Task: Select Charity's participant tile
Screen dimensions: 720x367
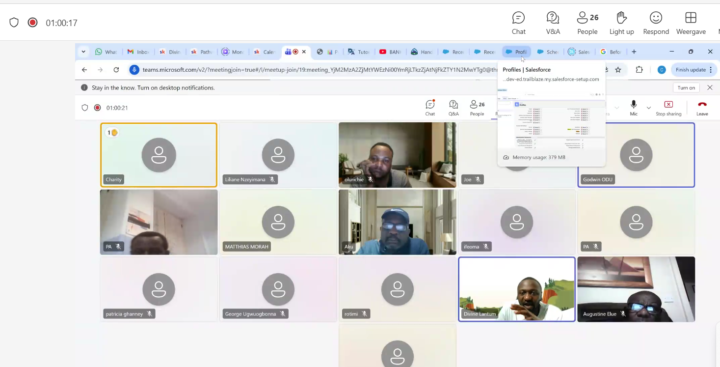Action: click(159, 155)
